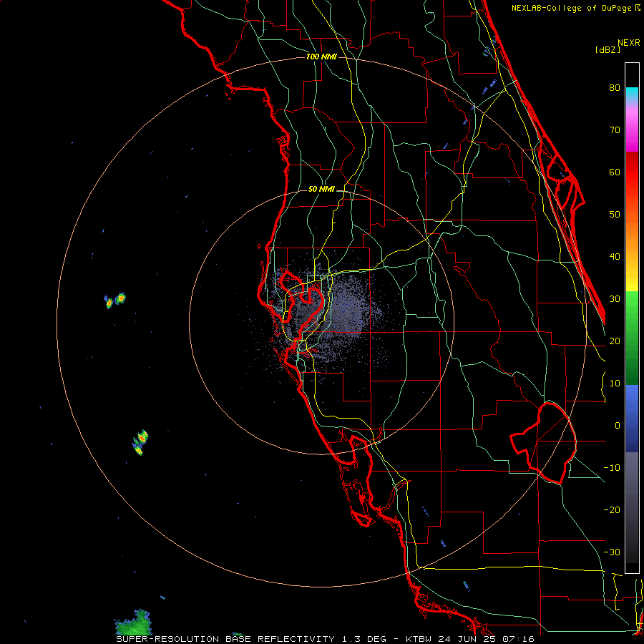Click the large green echo at bottom left
The height and width of the screenshot is (644, 644).
coord(134,623)
